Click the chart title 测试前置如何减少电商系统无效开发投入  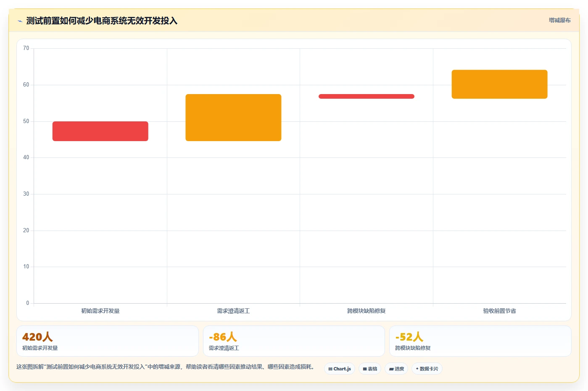102,21
